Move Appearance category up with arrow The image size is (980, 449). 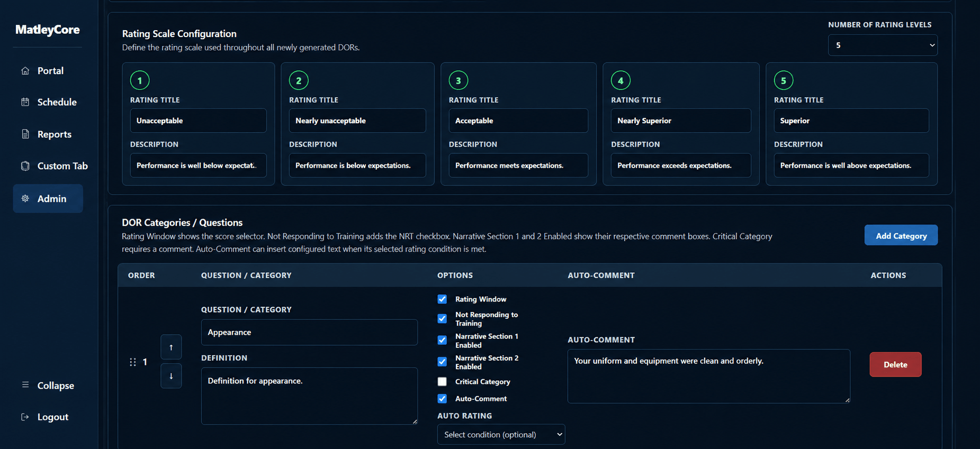(171, 347)
